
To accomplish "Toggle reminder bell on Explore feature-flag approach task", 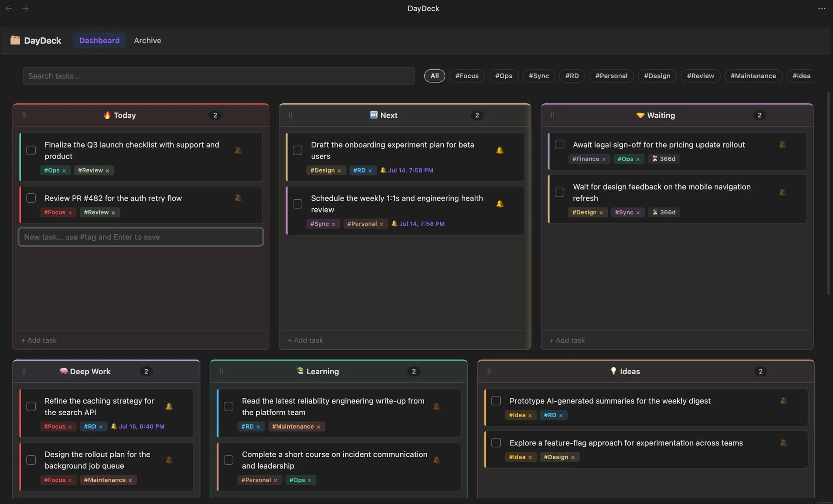I will [x=783, y=443].
